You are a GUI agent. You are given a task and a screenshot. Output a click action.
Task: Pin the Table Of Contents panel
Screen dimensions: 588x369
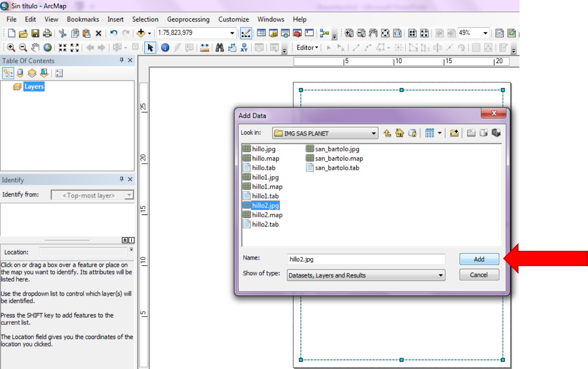coord(122,60)
